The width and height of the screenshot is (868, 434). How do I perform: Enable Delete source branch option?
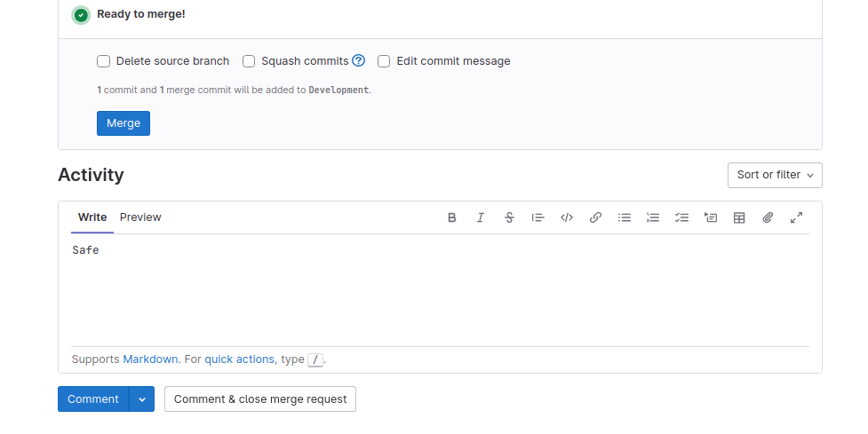[x=104, y=61]
